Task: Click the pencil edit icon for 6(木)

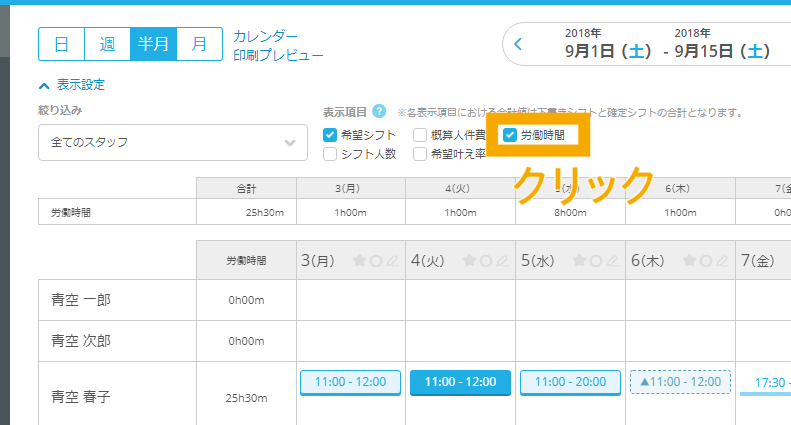Action: click(x=722, y=260)
